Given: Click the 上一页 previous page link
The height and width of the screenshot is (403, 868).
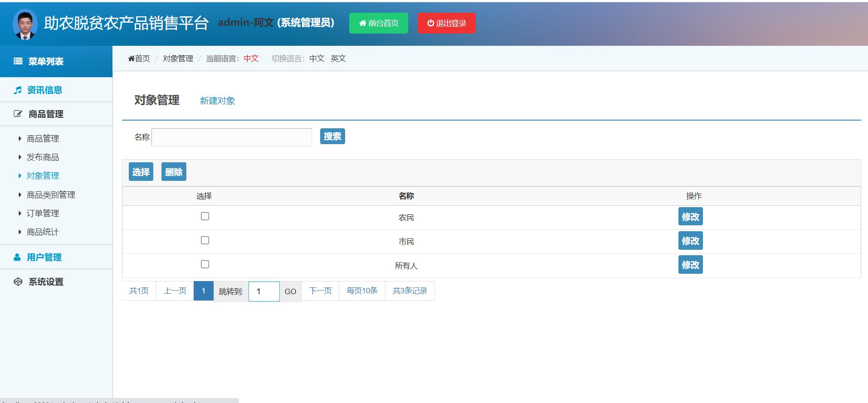Looking at the screenshot, I should click(175, 291).
